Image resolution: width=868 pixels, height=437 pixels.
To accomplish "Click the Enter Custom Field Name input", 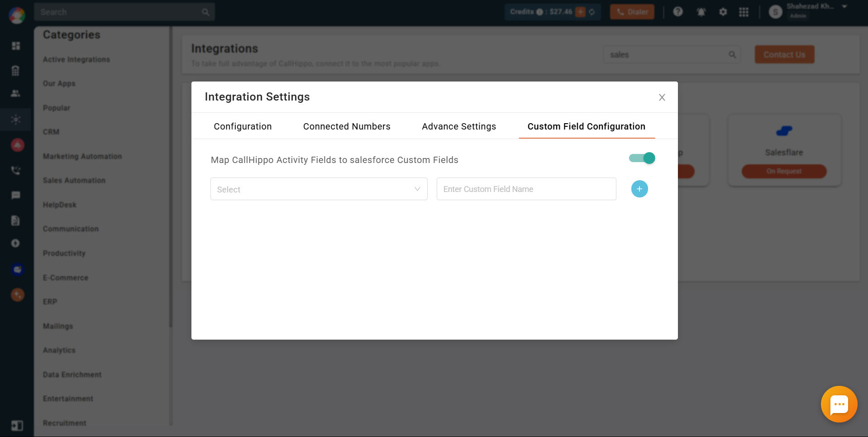I will [x=526, y=189].
